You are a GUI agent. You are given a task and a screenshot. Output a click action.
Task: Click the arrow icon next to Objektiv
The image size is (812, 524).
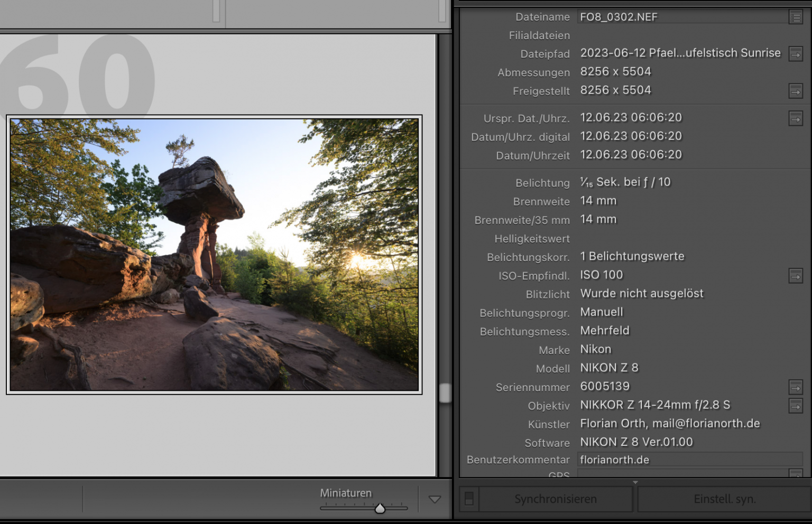(796, 406)
